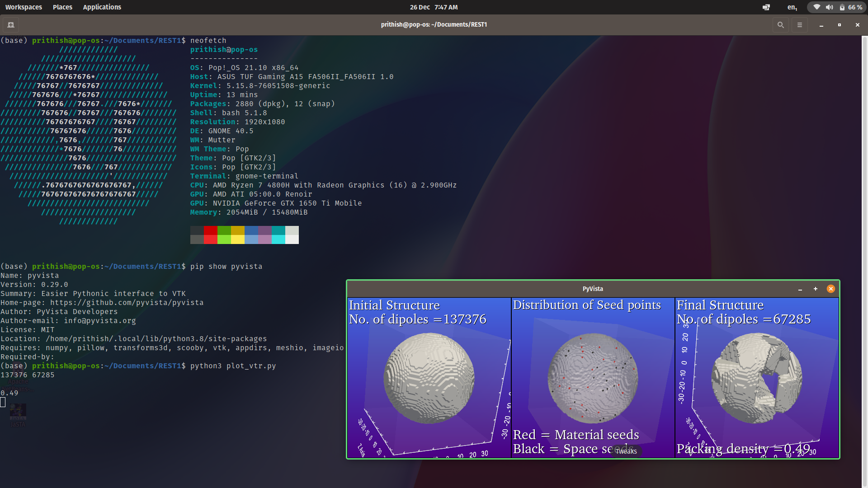
Task: Click the volume icon in the system tray
Action: coord(829,7)
